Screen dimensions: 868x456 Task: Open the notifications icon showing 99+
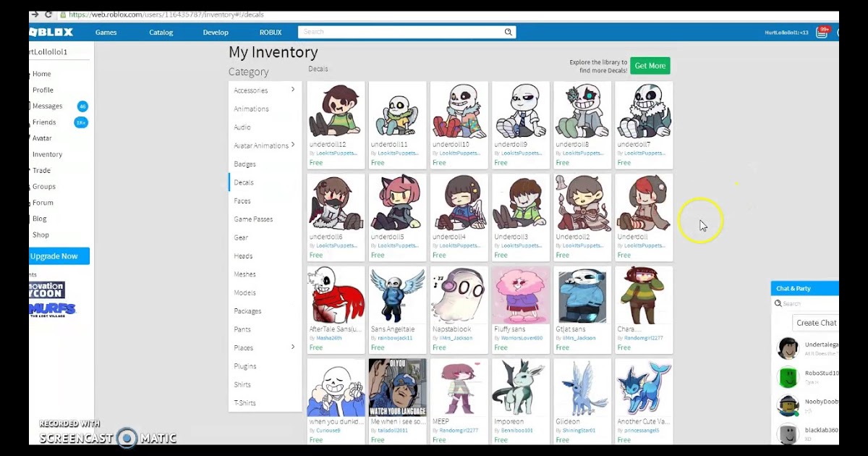(x=823, y=31)
